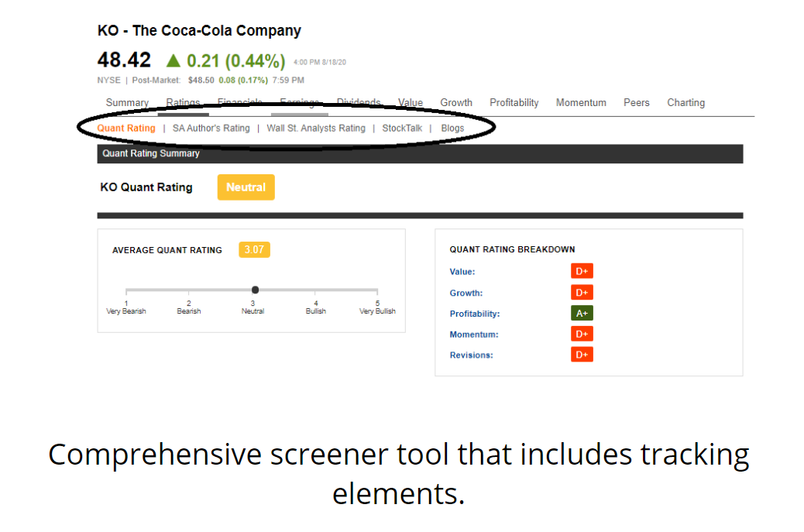Open the Value: breakdown link

462,272
